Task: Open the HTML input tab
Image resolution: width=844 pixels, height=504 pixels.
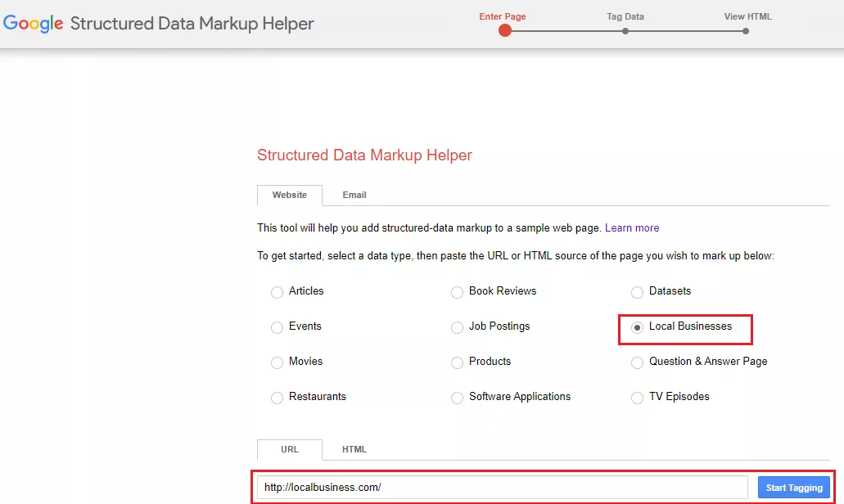Action: click(x=354, y=450)
